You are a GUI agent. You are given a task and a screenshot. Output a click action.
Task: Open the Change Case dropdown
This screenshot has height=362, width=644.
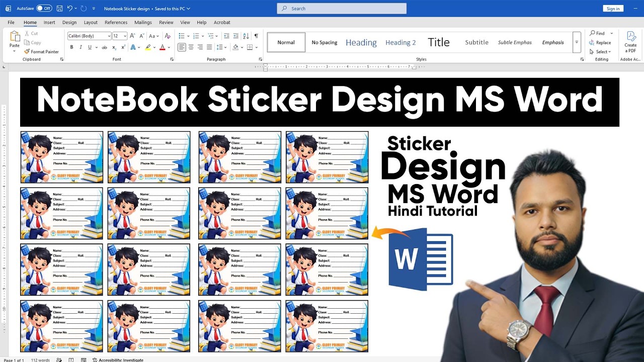click(154, 36)
